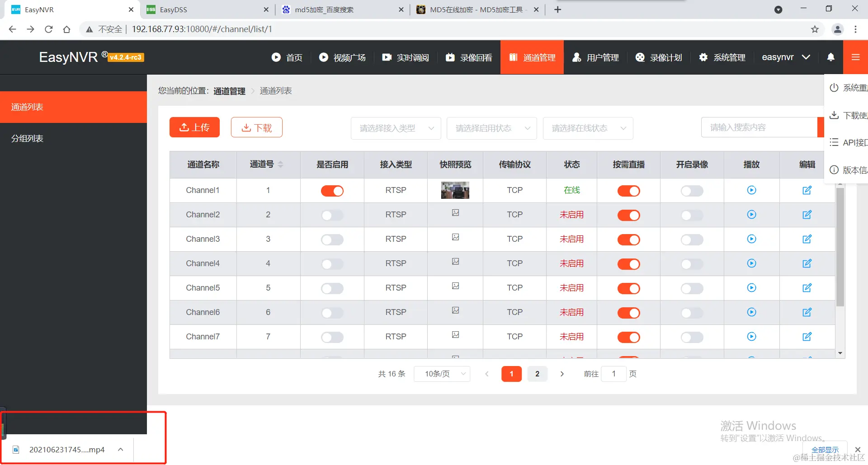Open Channel1 snapshot preview thumbnail

pyautogui.click(x=455, y=190)
